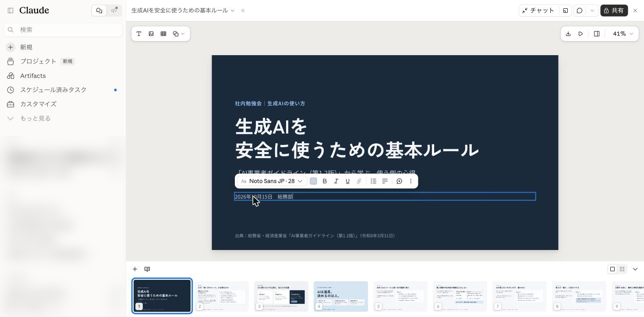Switch to code mode toggle
Viewport: 644px width, 317px height.
[114, 11]
